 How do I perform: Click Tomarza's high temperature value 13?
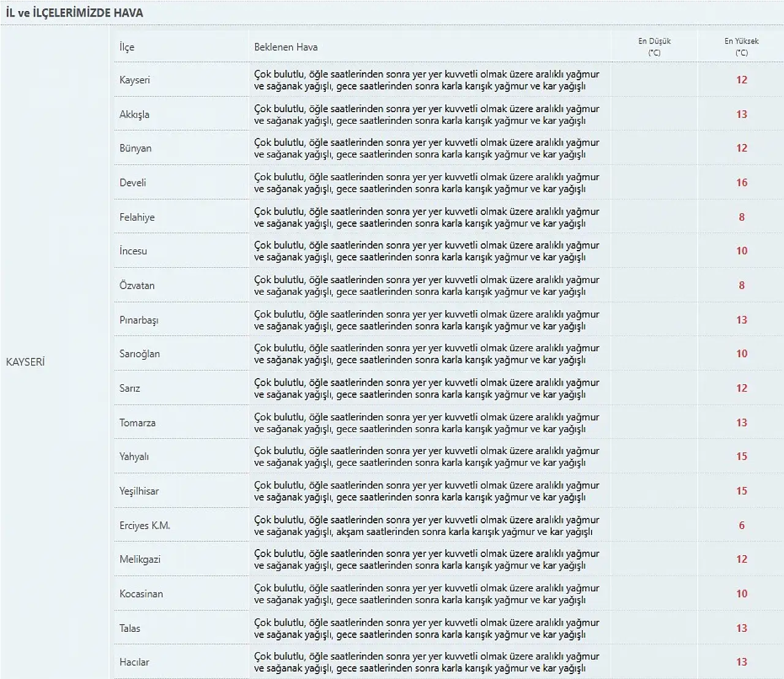pyautogui.click(x=742, y=422)
